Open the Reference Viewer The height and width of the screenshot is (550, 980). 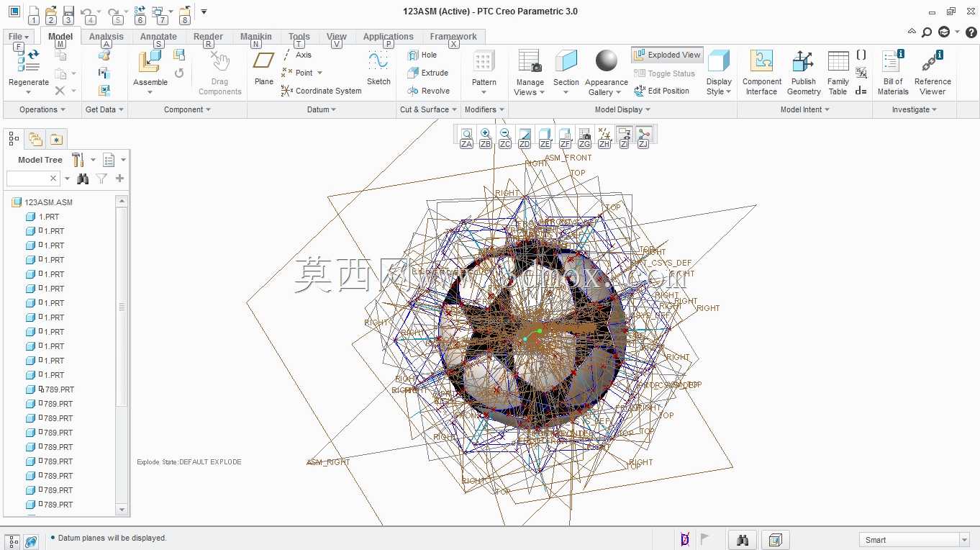(933, 72)
